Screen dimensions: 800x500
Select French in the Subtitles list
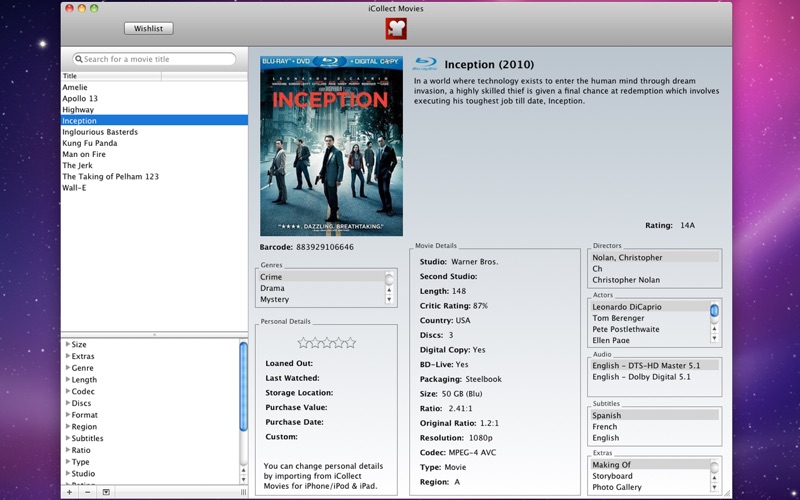(655, 427)
